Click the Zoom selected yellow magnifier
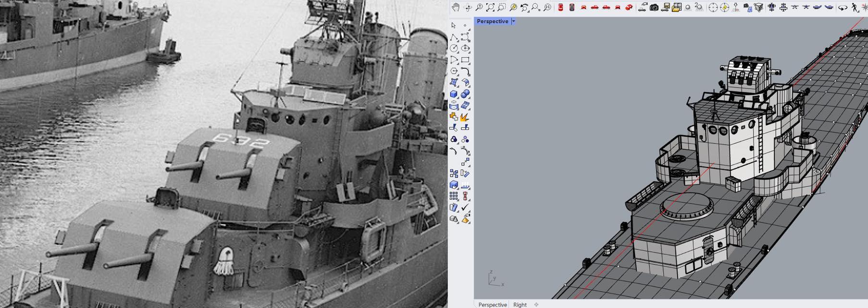Viewport: 868px width, 308px height. (x=513, y=7)
